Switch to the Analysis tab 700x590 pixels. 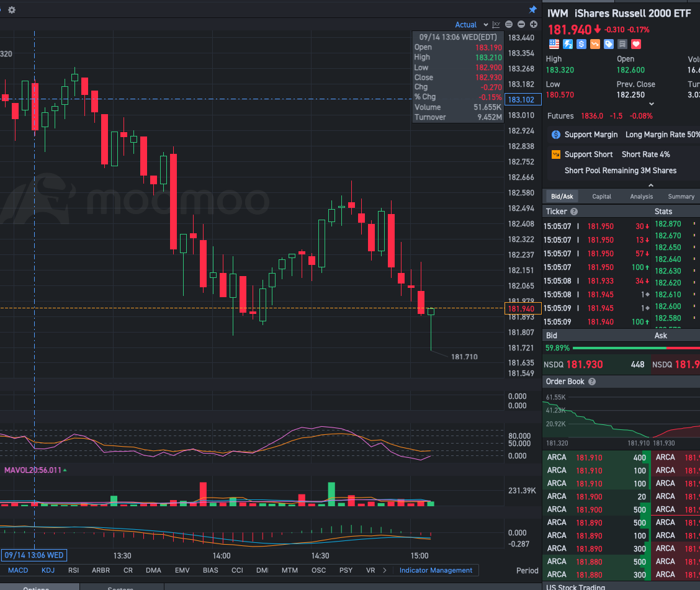click(642, 197)
